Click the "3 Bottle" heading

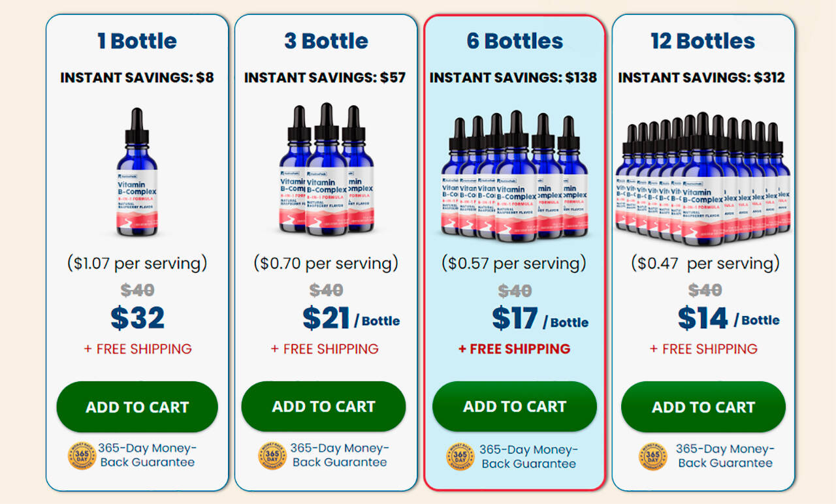tap(326, 41)
